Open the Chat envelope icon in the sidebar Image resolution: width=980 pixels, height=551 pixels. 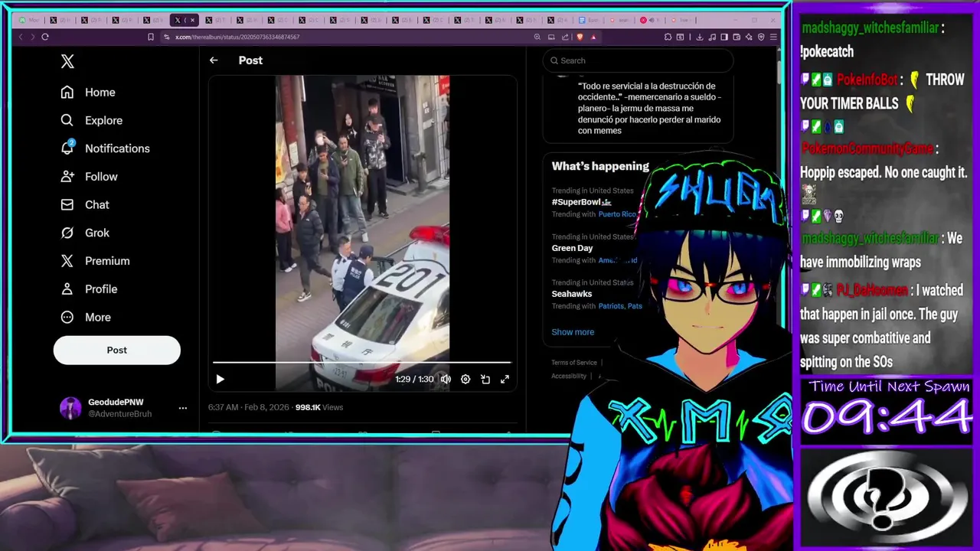[67, 204]
